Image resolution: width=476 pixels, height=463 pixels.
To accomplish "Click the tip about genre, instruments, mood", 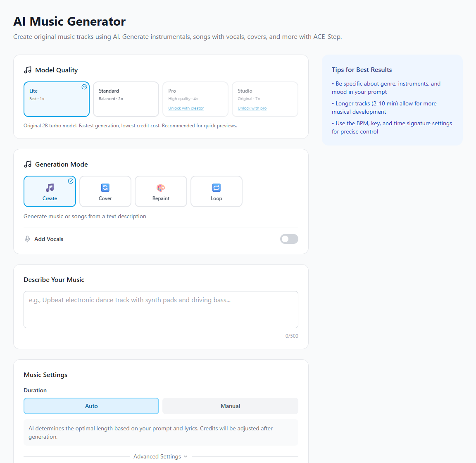I will [386, 88].
